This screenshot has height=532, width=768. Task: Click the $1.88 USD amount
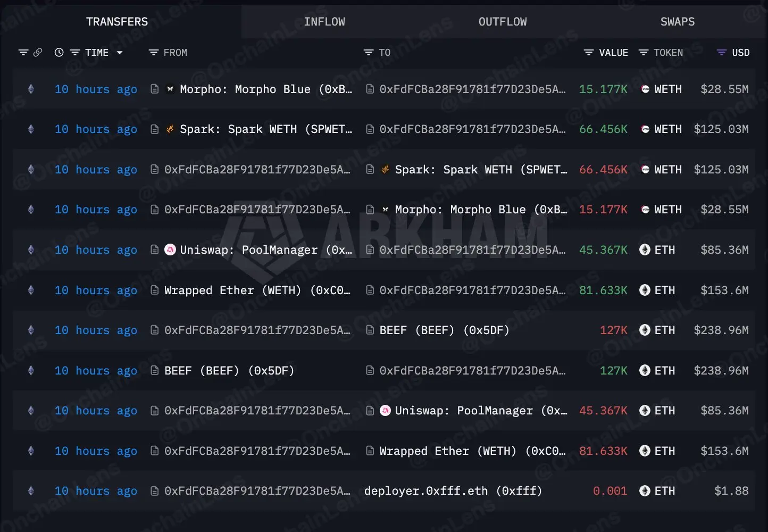731,491
